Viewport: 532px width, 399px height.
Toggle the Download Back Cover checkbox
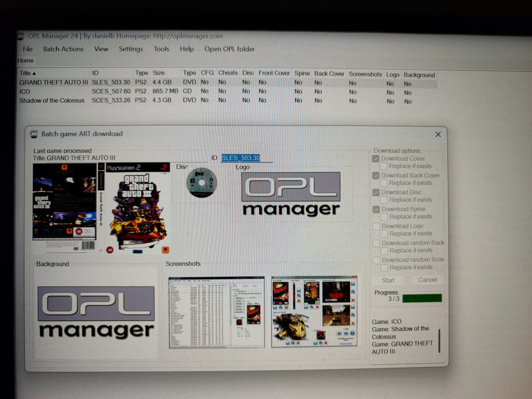375,175
